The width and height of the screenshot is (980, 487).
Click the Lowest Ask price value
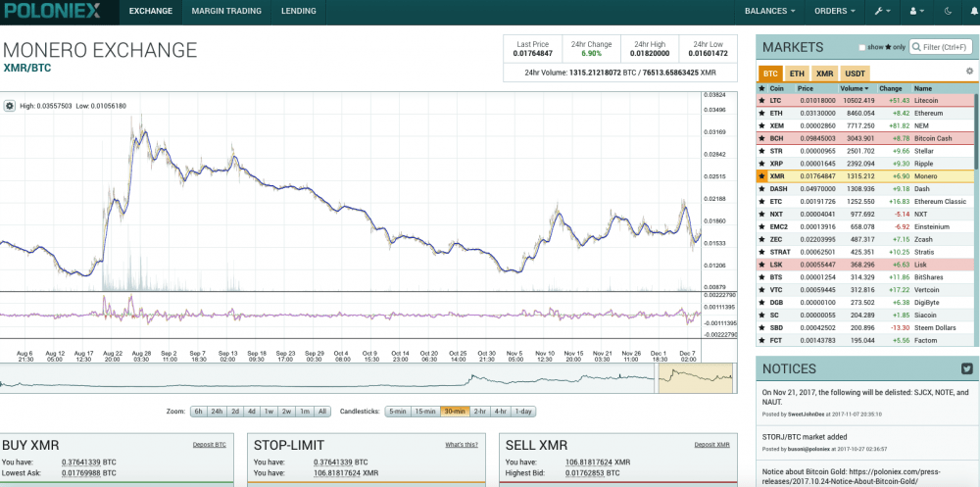(81, 473)
